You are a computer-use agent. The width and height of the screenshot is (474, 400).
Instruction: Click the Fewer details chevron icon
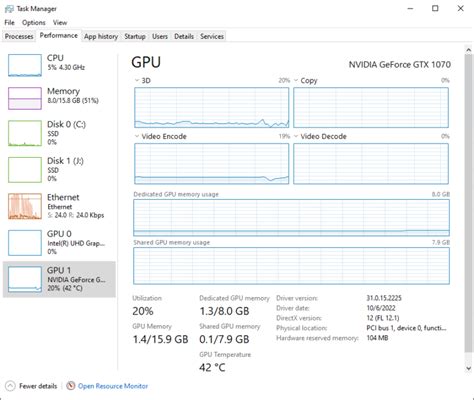click(x=10, y=386)
